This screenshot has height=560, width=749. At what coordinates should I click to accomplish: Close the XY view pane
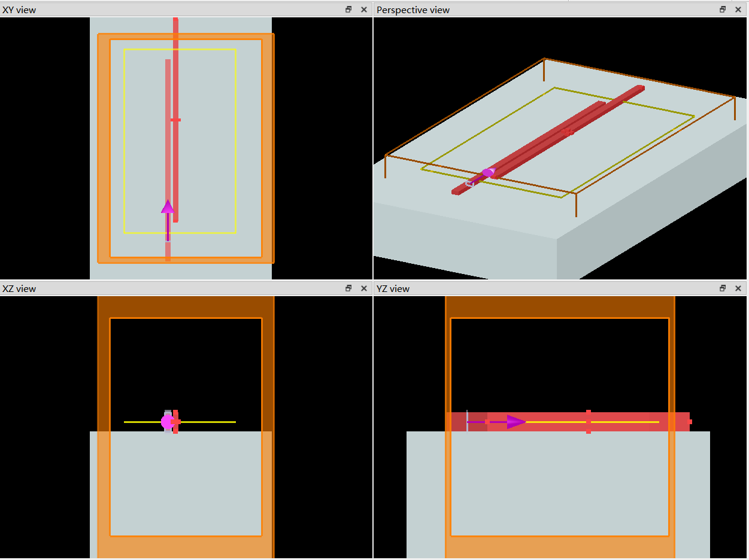pyautogui.click(x=363, y=10)
